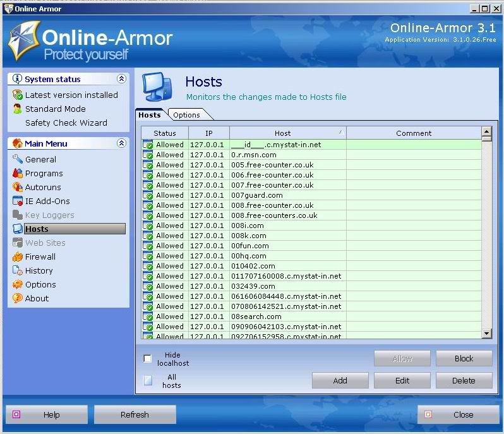The image size is (504, 434).
Task: Sort by the Comment column header
Action: point(414,133)
